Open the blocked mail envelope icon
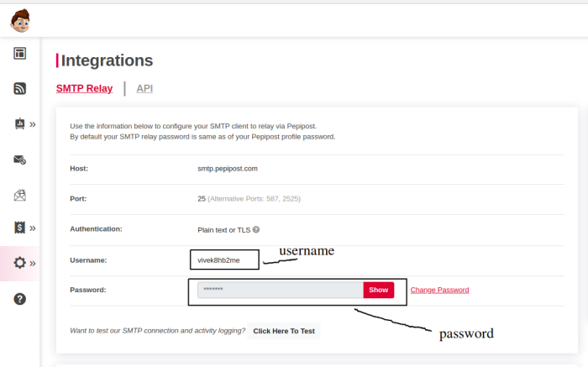Viewport: 588px width, 367px height. click(x=20, y=160)
